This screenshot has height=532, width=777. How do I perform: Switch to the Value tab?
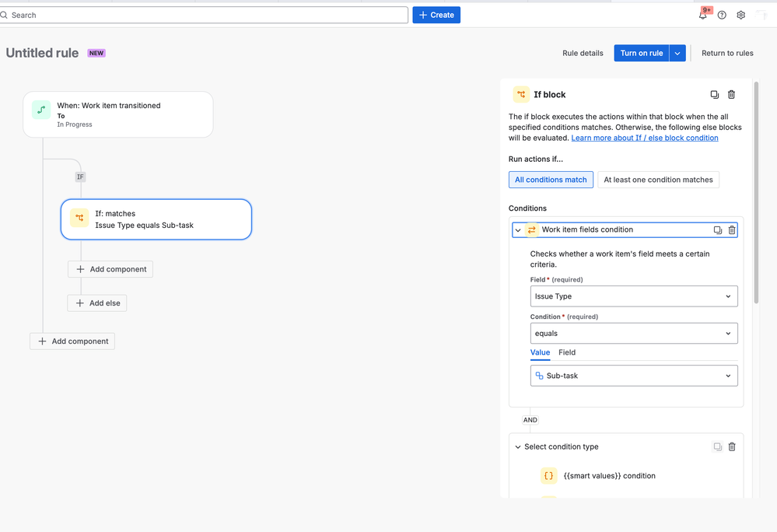click(540, 352)
